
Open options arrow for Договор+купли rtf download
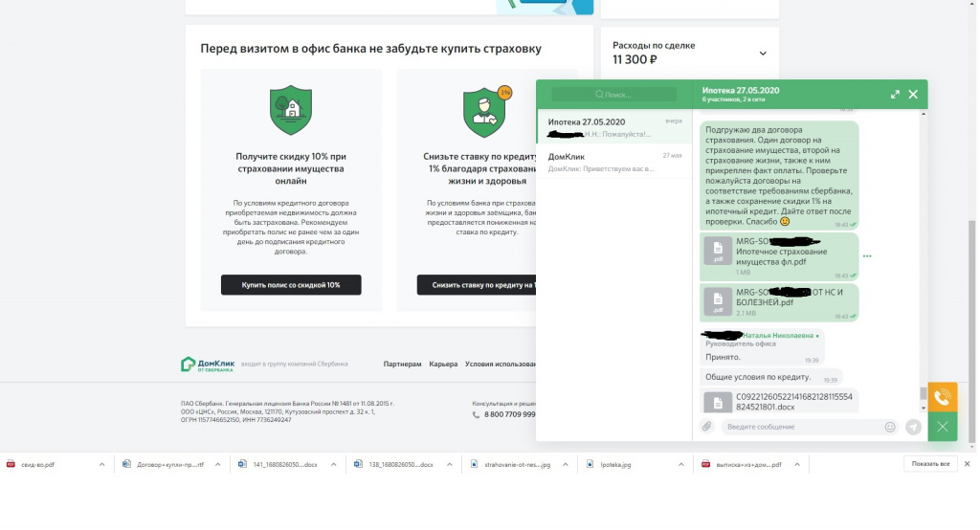(x=217, y=464)
